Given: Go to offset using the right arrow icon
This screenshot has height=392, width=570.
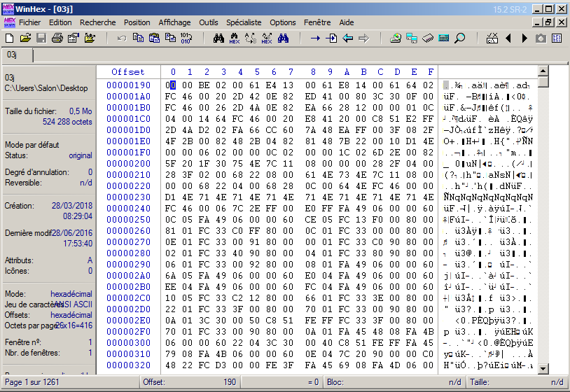Looking at the screenshot, I should point(315,38).
